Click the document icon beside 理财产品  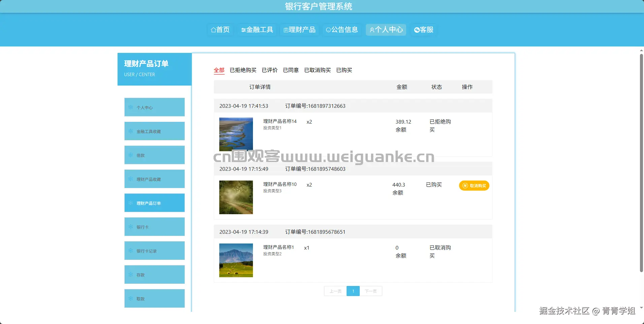click(x=286, y=30)
